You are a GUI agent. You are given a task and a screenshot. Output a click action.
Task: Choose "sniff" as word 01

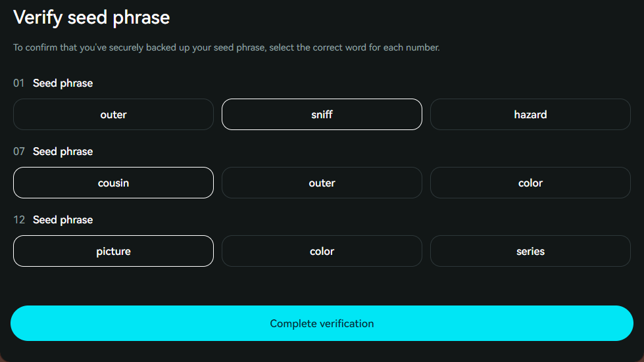point(322,114)
